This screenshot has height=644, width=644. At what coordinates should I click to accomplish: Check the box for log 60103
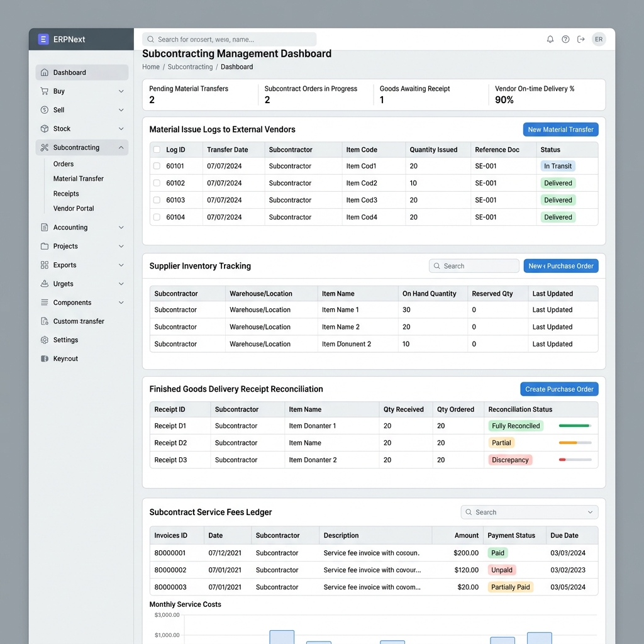(157, 200)
